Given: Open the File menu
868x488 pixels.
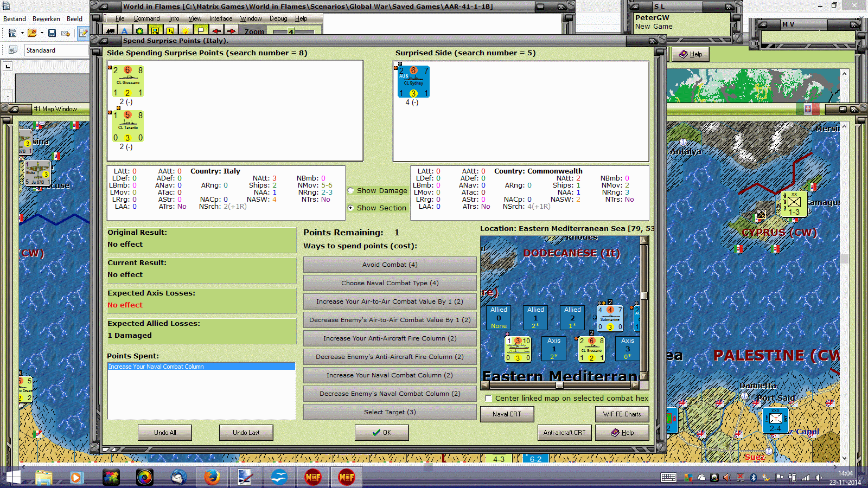Looking at the screenshot, I should tap(120, 18).
